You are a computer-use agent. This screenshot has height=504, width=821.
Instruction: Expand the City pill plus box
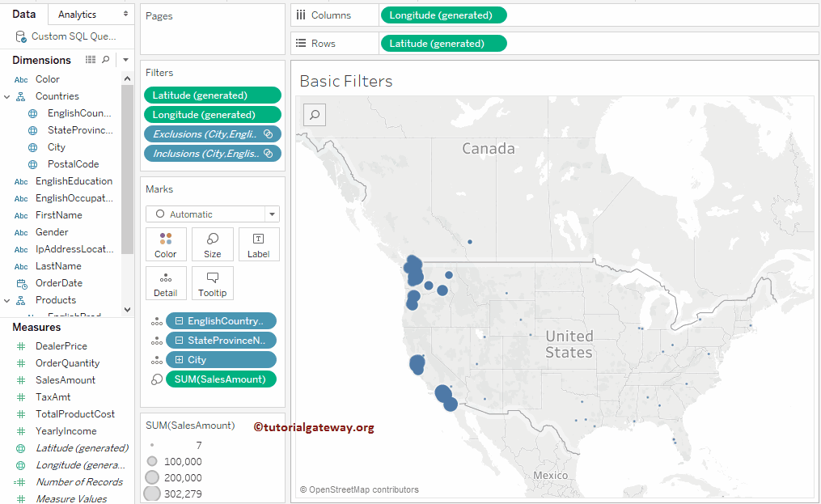[180, 360]
